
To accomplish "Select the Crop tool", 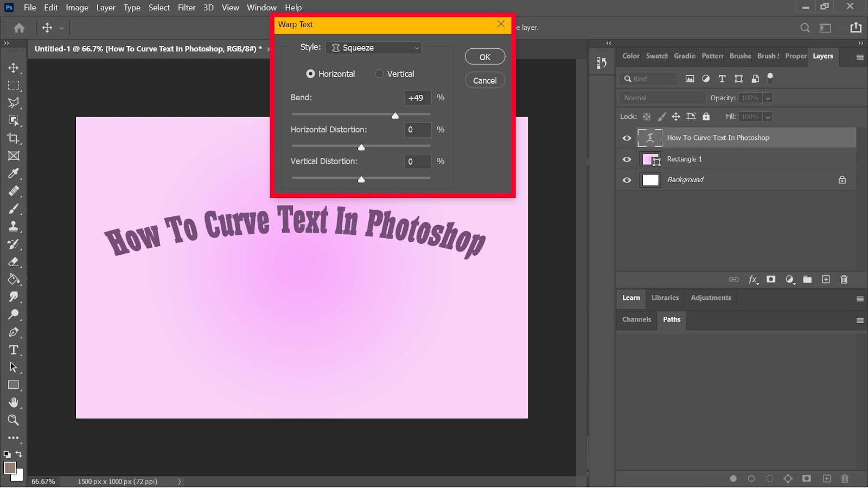I will coord(14,138).
